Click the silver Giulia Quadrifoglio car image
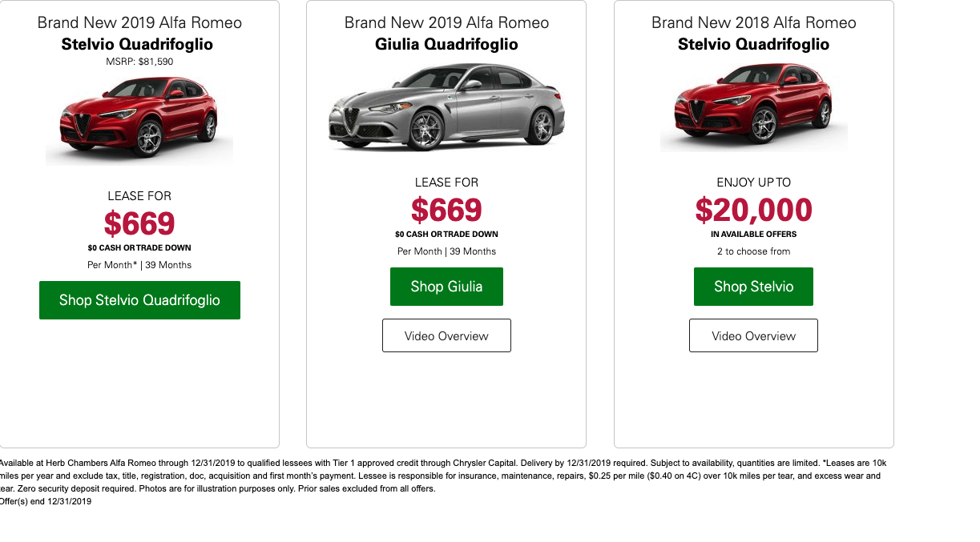Image resolution: width=980 pixels, height=542 pixels. (446, 106)
